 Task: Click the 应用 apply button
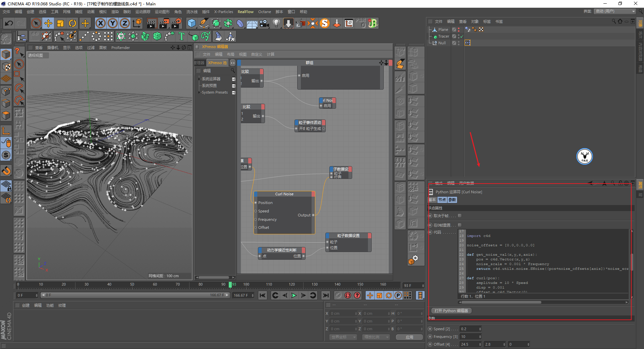(x=409, y=337)
